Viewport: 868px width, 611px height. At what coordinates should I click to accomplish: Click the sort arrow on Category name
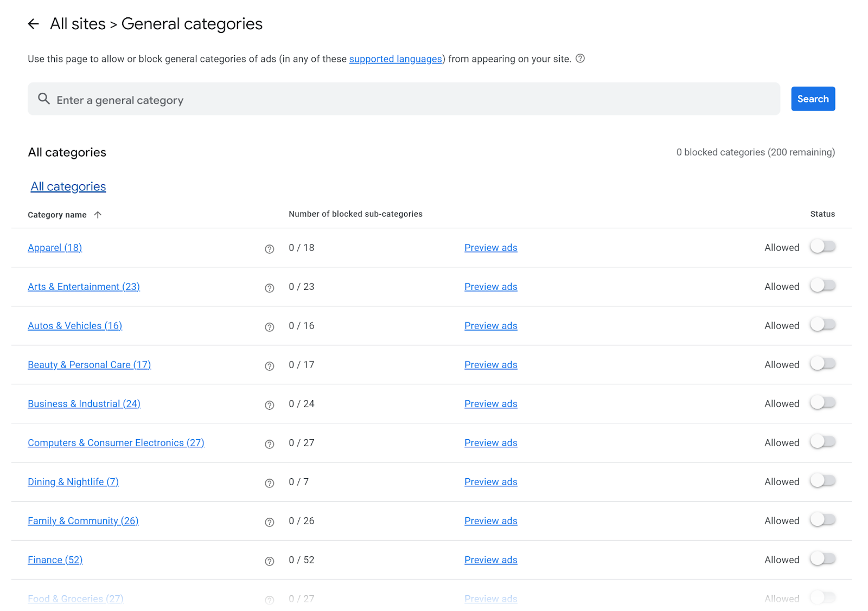tap(98, 215)
